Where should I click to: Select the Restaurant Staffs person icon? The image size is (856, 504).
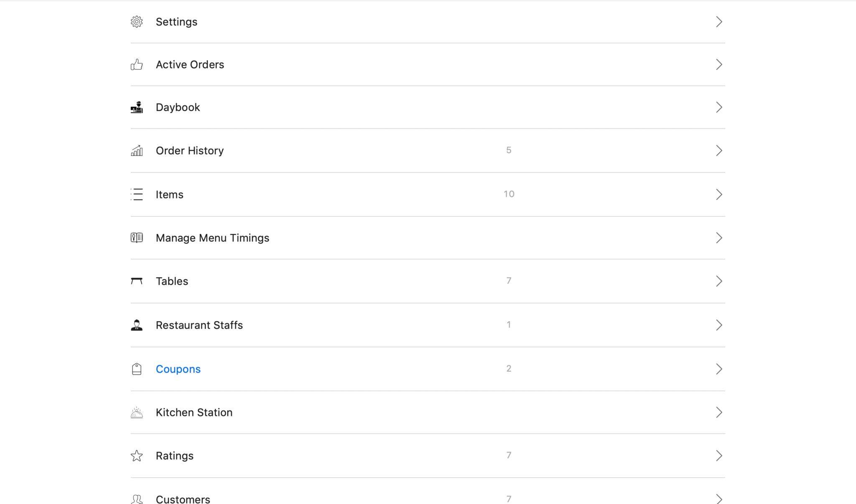point(137,325)
